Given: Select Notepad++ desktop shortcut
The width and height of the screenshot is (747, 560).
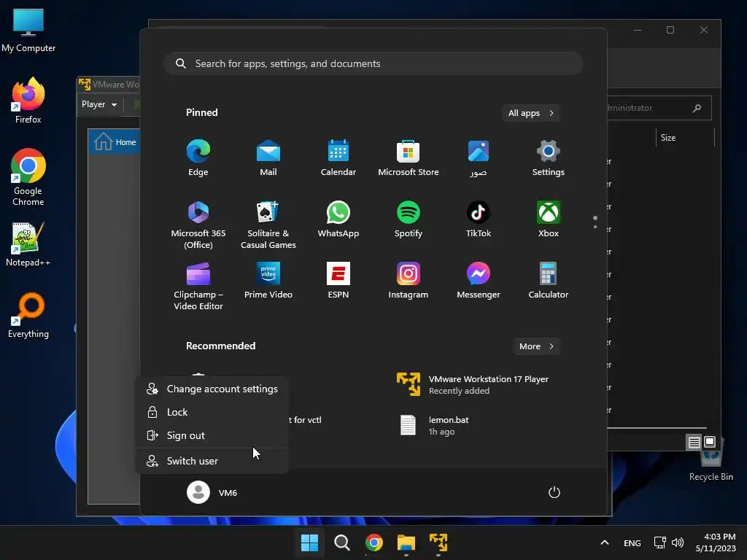Looking at the screenshot, I should tap(28, 244).
